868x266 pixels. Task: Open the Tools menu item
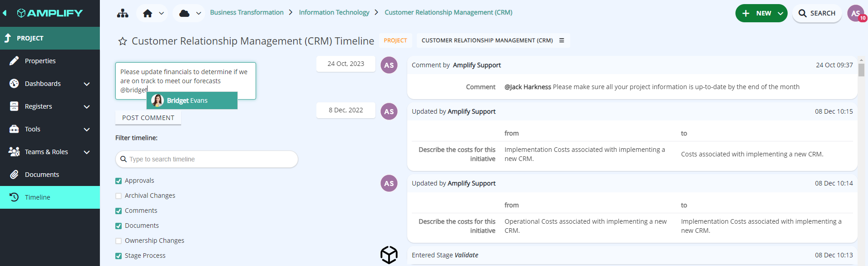point(50,129)
